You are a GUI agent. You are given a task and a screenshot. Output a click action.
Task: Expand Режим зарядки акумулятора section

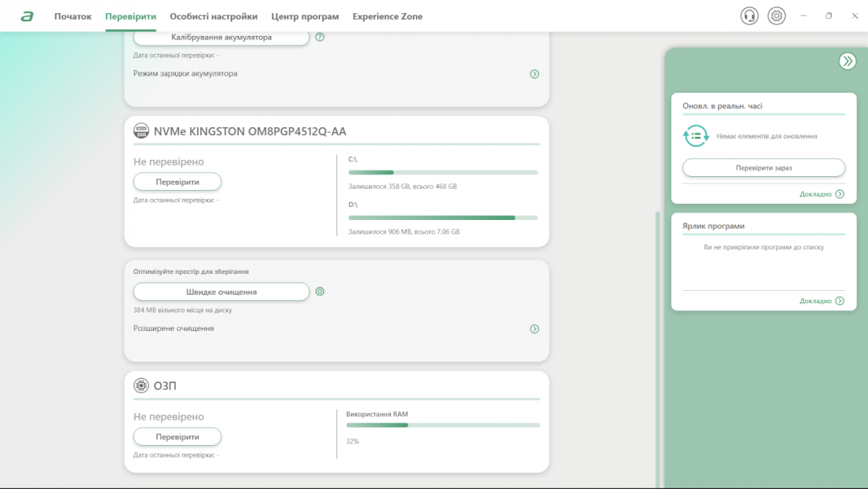coord(534,73)
